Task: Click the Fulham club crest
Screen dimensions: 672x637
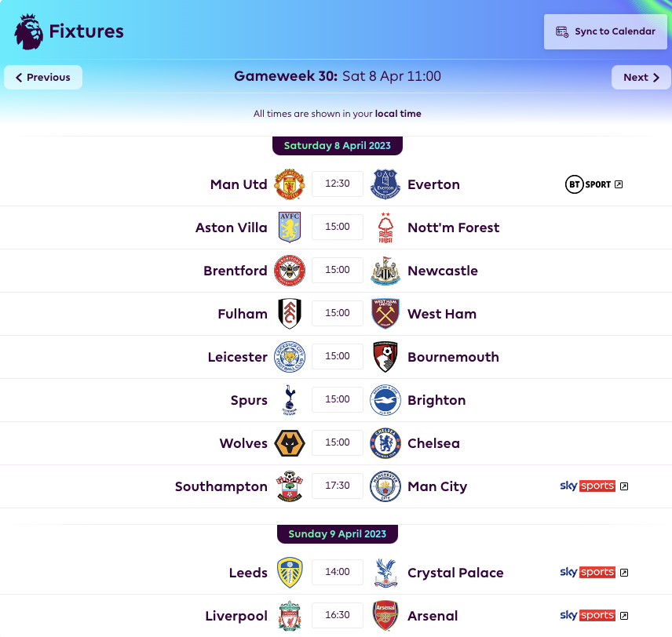Action: click(x=290, y=314)
